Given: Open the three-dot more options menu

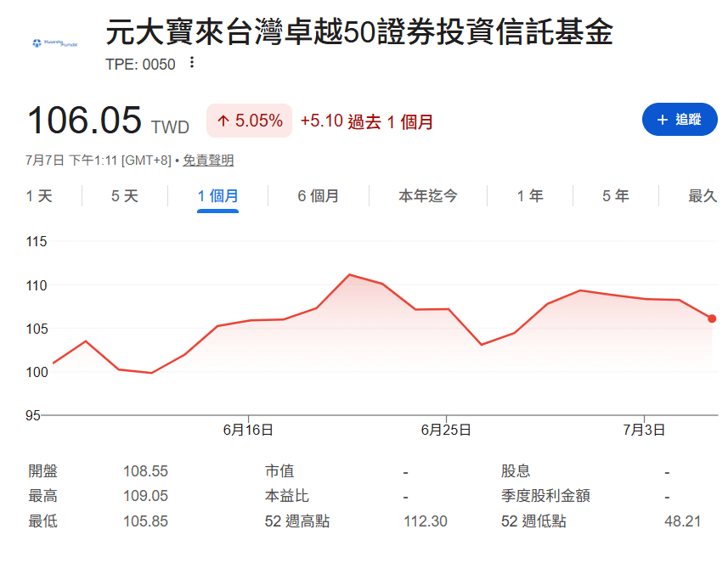Looking at the screenshot, I should 192,62.
